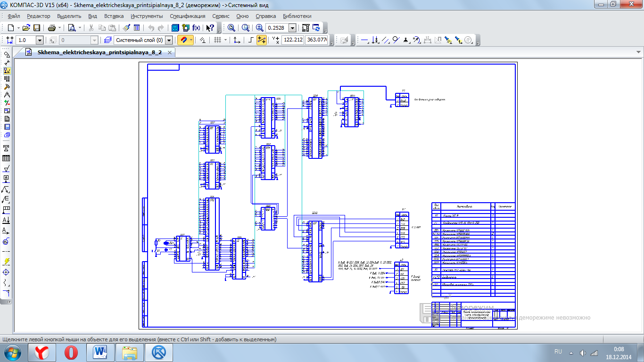Expand the view scale 1.0 dropdown
The width and height of the screenshot is (644, 362).
40,41
